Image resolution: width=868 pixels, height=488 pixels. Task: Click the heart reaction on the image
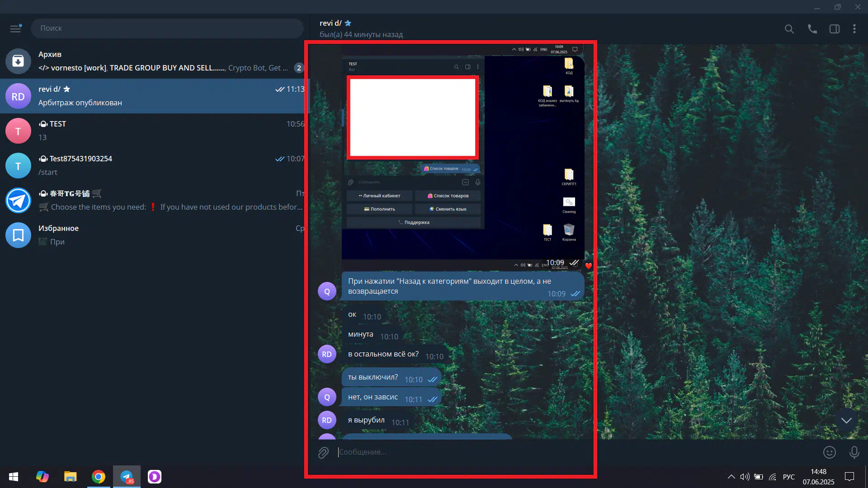tap(588, 266)
